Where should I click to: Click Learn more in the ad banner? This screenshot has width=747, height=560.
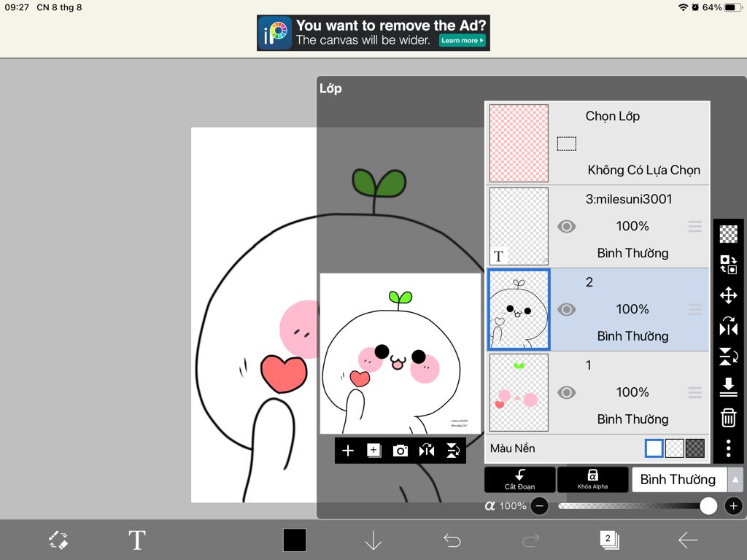coord(462,41)
